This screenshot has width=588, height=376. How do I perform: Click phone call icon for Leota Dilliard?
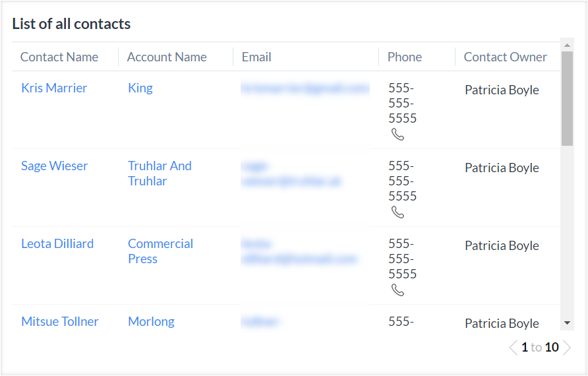397,290
